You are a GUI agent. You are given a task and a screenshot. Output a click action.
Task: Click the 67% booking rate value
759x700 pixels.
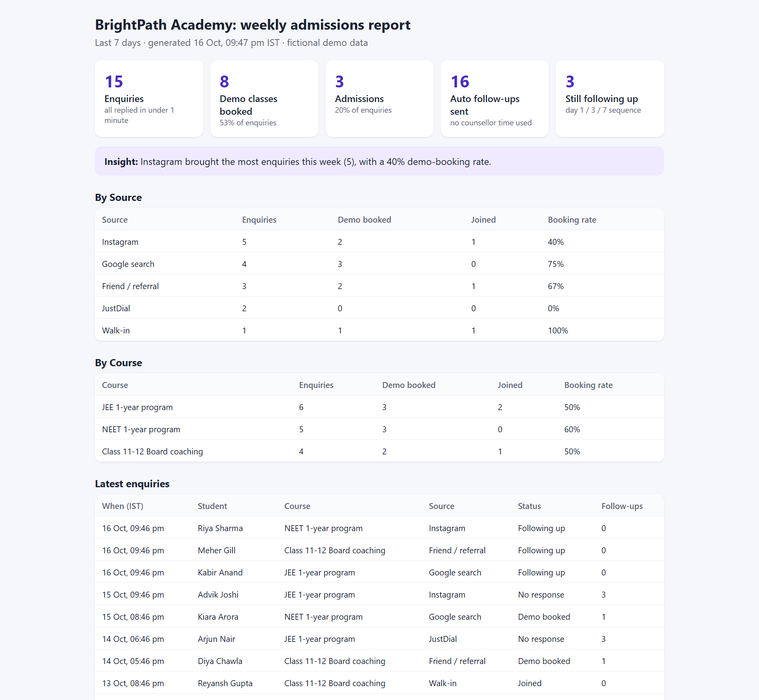556,286
